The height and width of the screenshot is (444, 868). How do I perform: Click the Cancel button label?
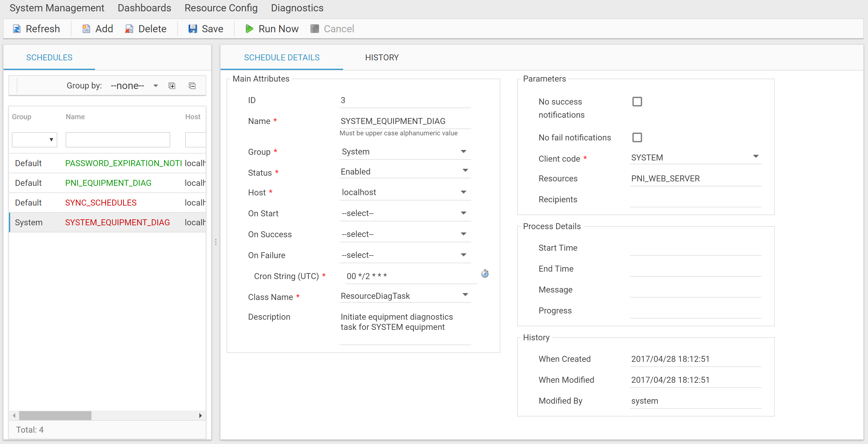point(339,29)
